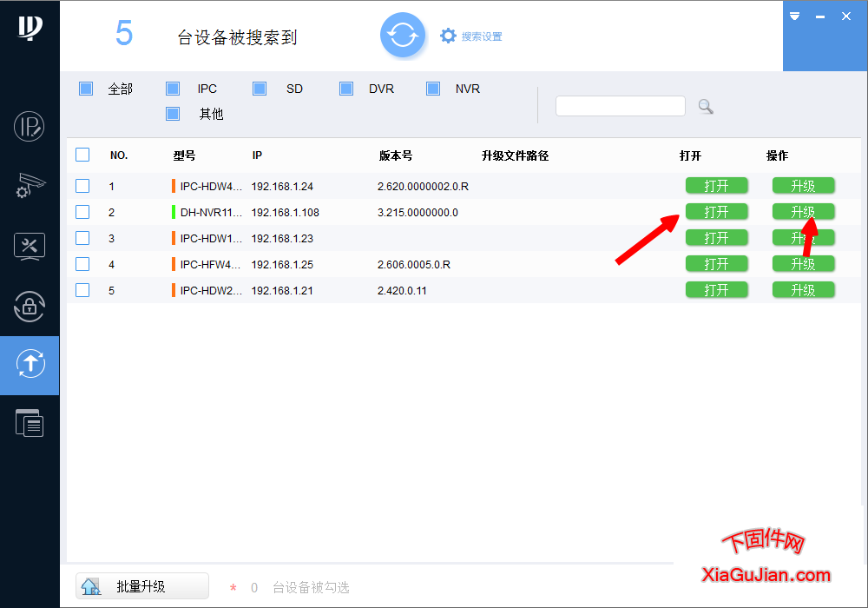Toggle the IPC filter checkbox
Screen dimensions: 868x608
(x=173, y=89)
